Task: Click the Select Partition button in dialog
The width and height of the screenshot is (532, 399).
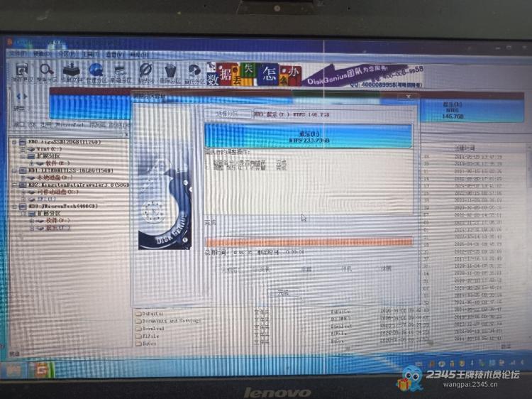Action: point(228,114)
